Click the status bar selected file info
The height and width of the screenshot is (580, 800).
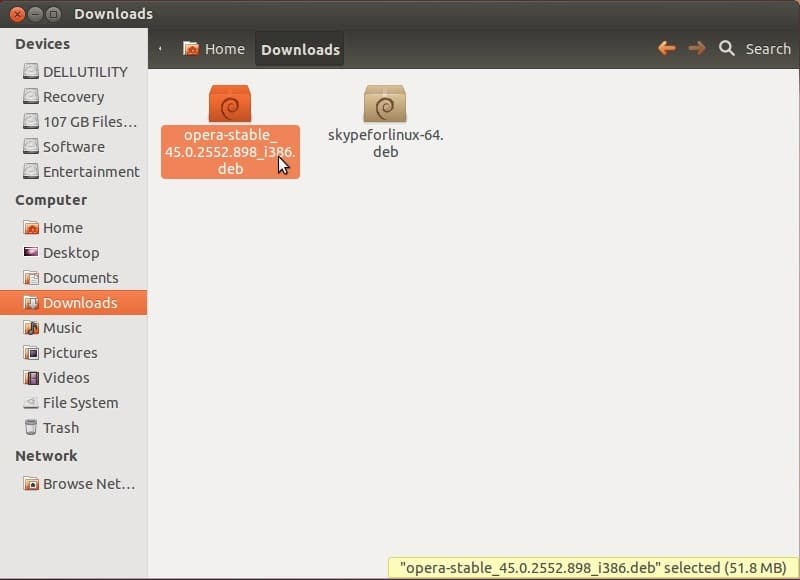click(x=593, y=568)
